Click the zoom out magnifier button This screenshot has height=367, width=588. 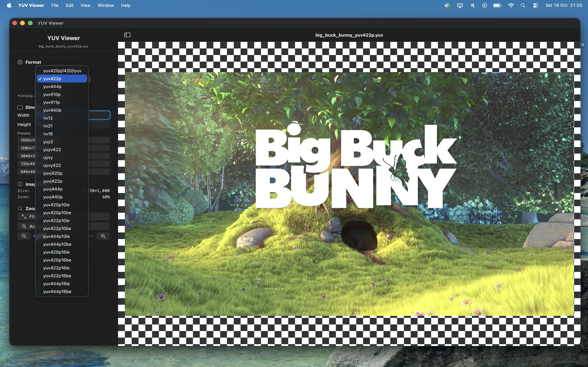pyautogui.click(x=24, y=236)
